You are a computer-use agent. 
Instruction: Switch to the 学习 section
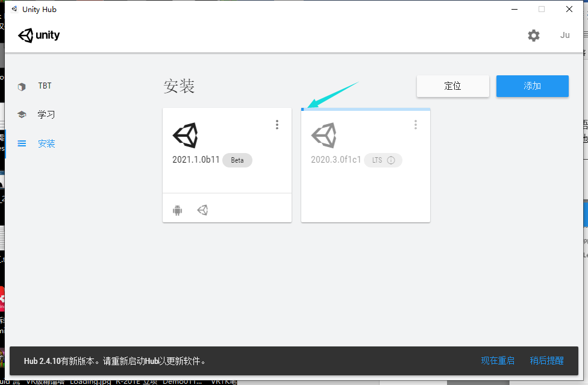point(46,114)
